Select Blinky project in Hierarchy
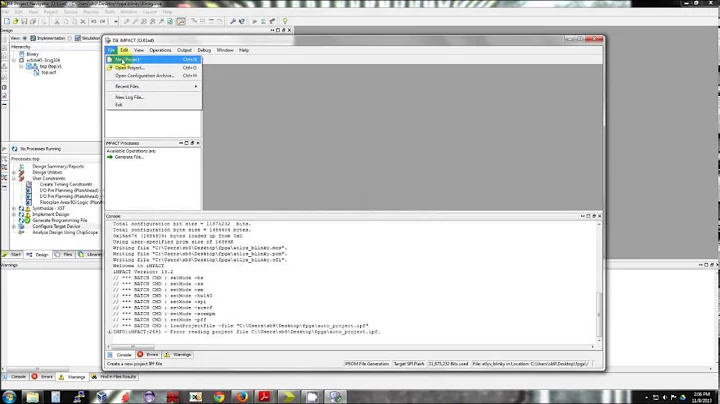The width and height of the screenshot is (720, 404). tap(33, 54)
